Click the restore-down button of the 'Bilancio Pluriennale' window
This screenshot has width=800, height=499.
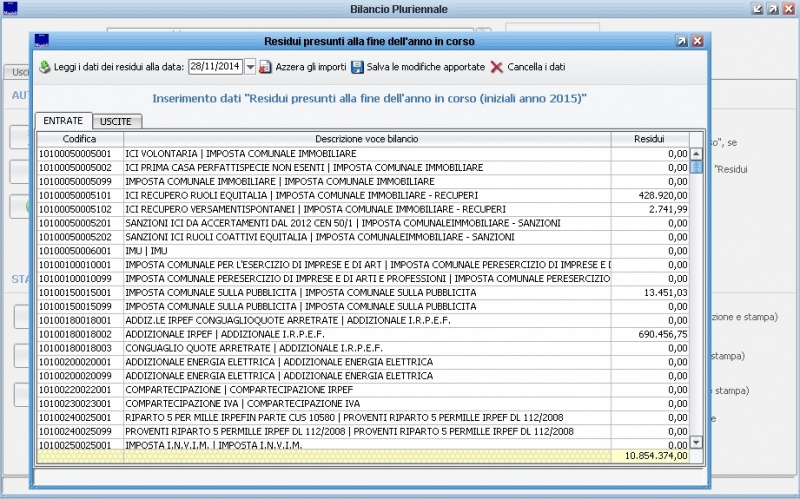pos(758,9)
